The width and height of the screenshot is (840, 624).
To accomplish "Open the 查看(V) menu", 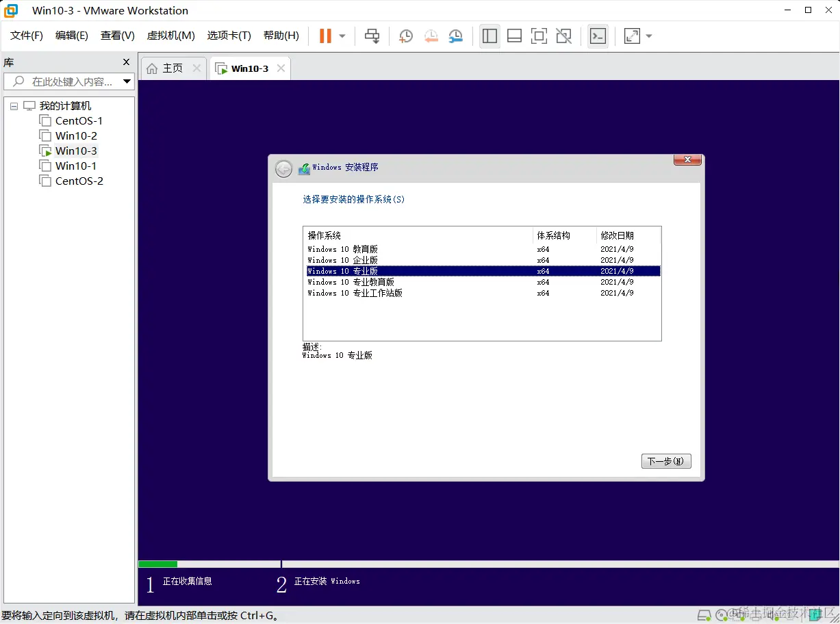I will (118, 36).
